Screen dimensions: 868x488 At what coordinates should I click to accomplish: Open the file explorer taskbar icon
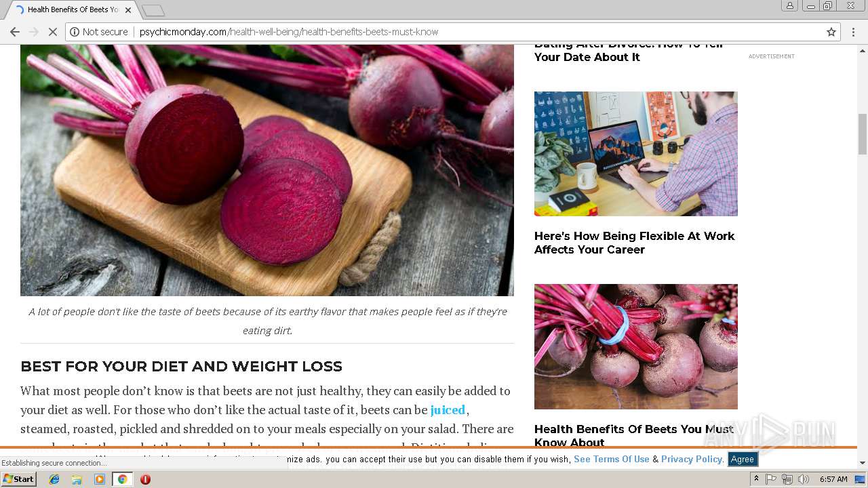tap(77, 479)
